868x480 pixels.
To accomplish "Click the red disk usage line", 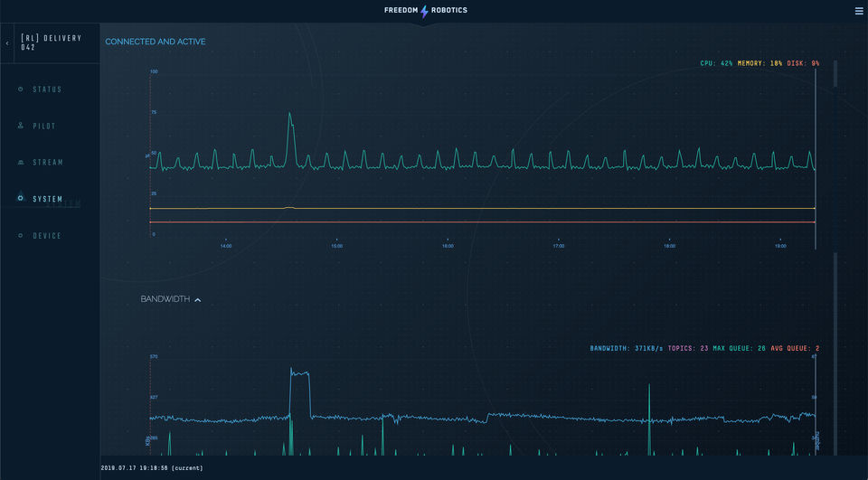I will (x=482, y=222).
